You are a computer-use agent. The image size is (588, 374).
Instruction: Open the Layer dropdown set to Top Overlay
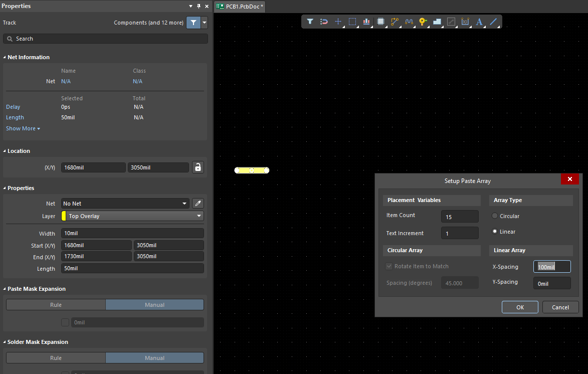(132, 216)
